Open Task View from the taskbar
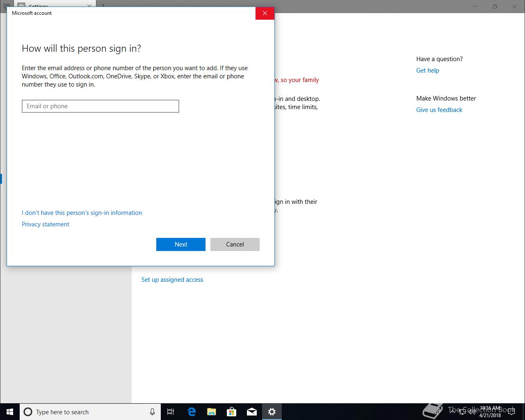 click(171, 412)
